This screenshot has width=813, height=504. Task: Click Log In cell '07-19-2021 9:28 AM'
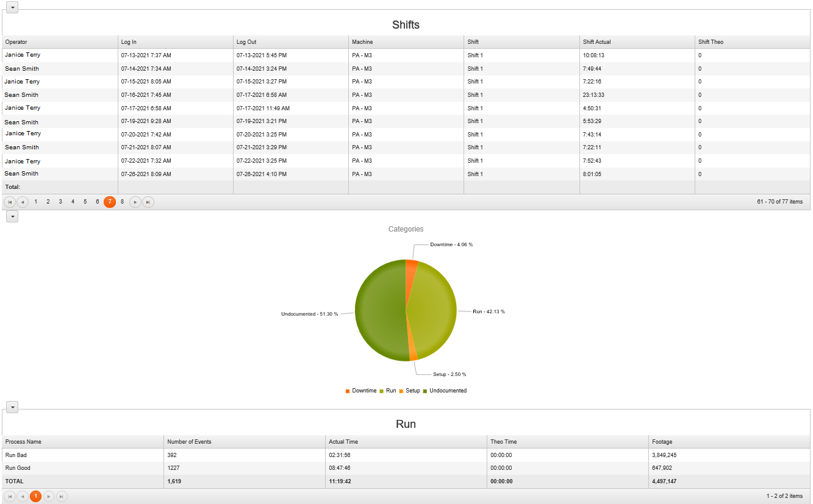pyautogui.click(x=146, y=121)
